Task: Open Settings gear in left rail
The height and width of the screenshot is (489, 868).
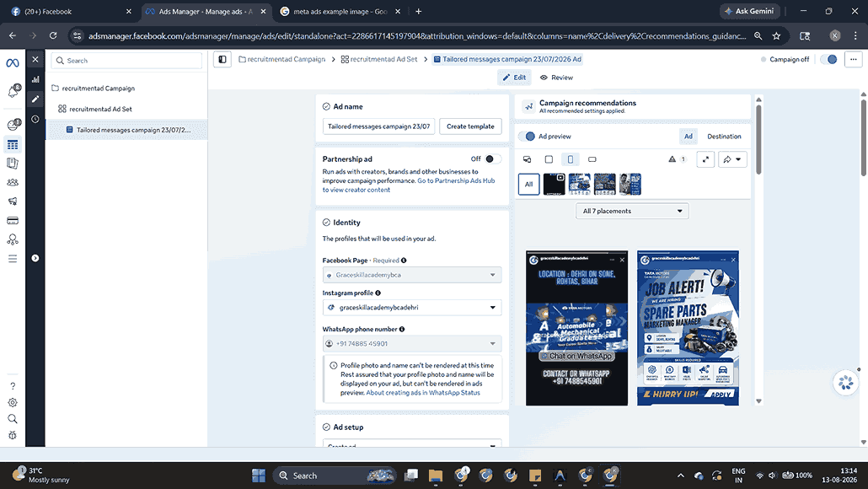Action: (x=13, y=403)
